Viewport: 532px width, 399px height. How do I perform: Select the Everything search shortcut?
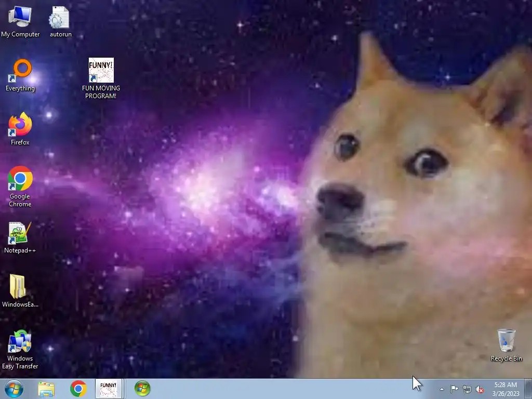tap(20, 75)
